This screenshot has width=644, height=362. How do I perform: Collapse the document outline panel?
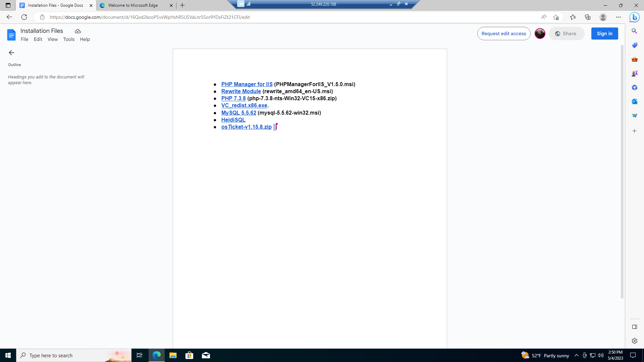pos(11,53)
